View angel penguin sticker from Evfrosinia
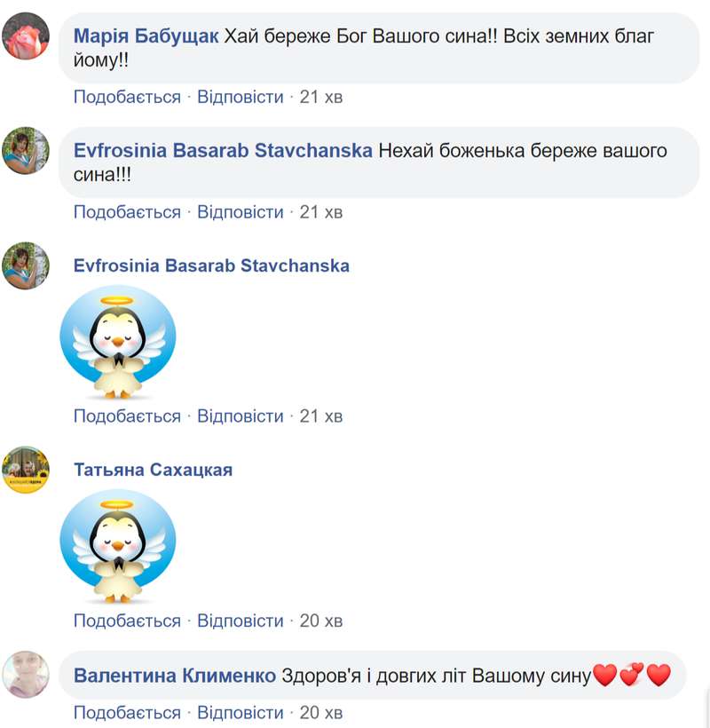Screen dimensions: 710x728 [118, 343]
